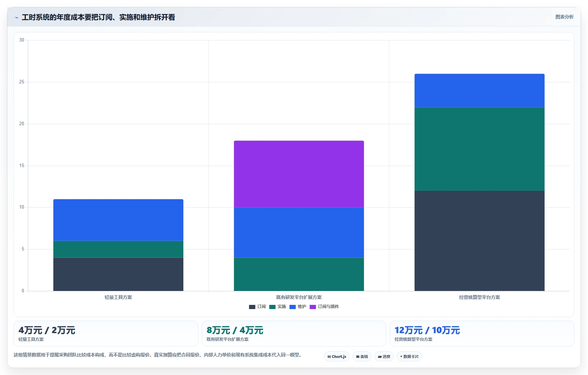Image resolution: width=588 pixels, height=375 pixels.
Task: Click the chart icon beside the title
Action: pos(16,17)
